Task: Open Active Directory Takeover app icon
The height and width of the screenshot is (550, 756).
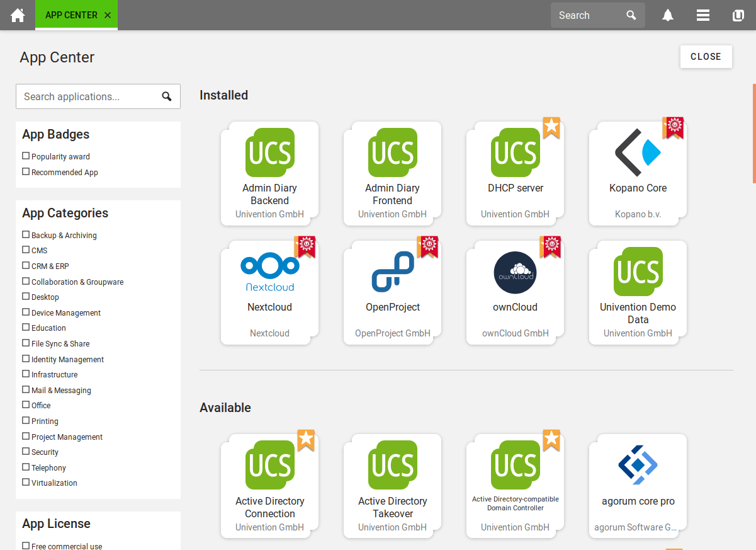Action: click(393, 465)
